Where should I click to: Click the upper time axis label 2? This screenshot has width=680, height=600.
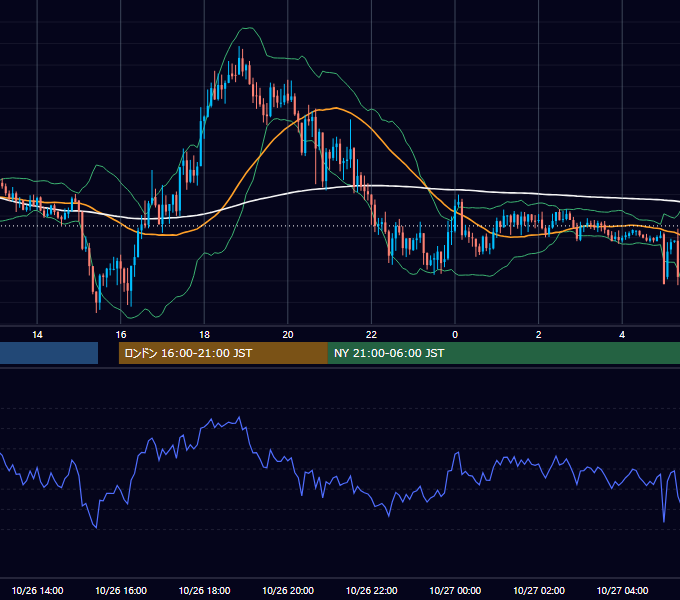538,335
